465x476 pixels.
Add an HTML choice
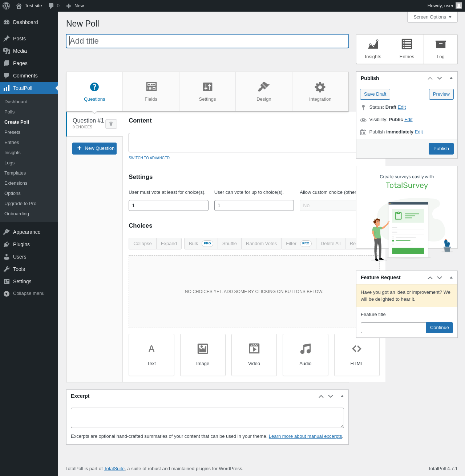(357, 355)
